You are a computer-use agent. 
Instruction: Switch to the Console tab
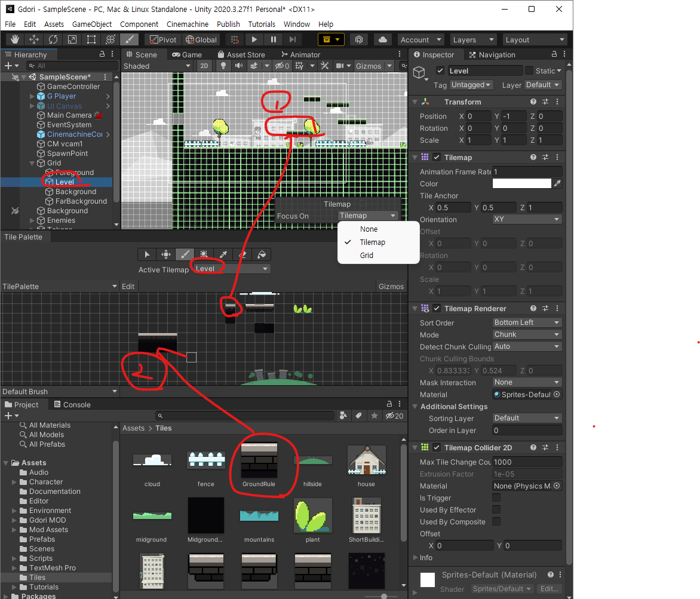[72, 404]
